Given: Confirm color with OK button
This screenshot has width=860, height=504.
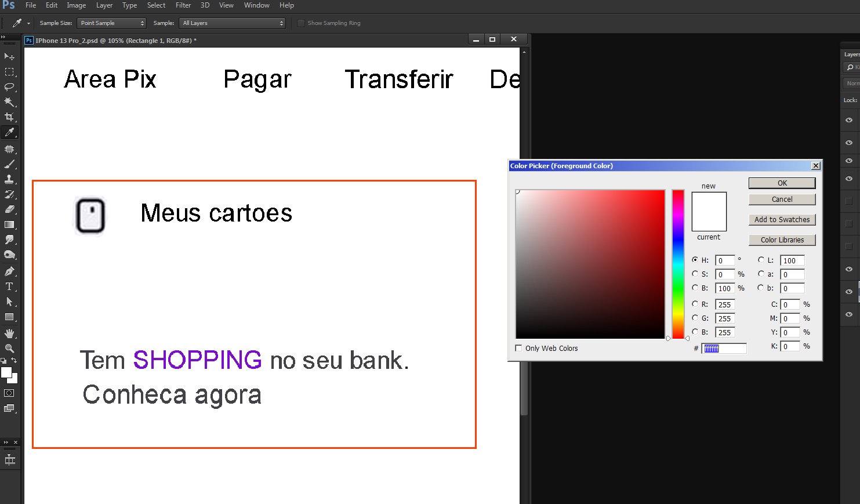Looking at the screenshot, I should pyautogui.click(x=782, y=183).
